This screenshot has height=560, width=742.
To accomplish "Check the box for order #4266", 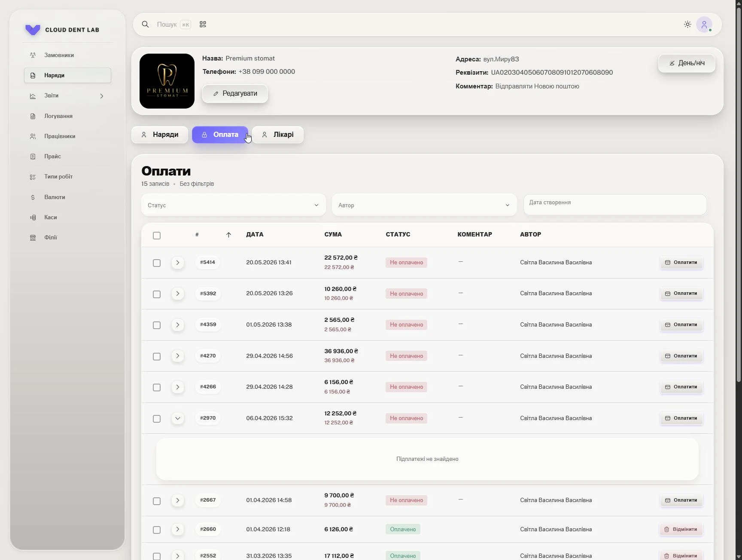I will (157, 387).
